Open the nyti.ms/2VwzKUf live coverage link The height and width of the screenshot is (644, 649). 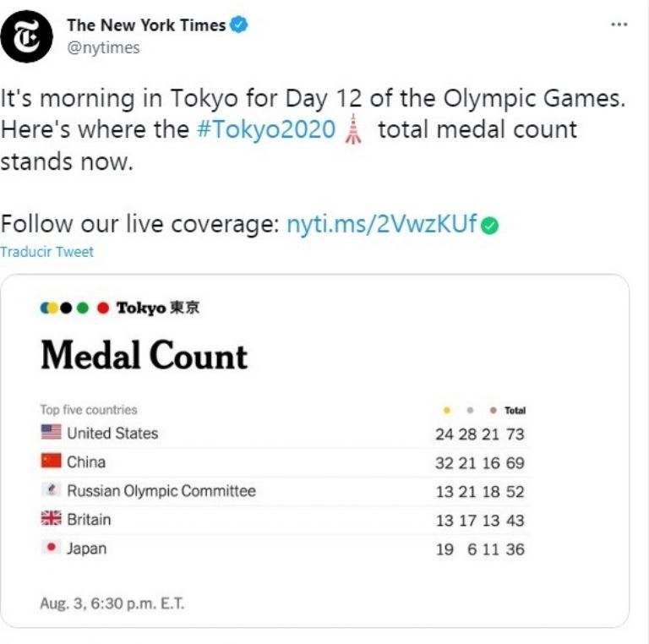pyautogui.click(x=382, y=226)
